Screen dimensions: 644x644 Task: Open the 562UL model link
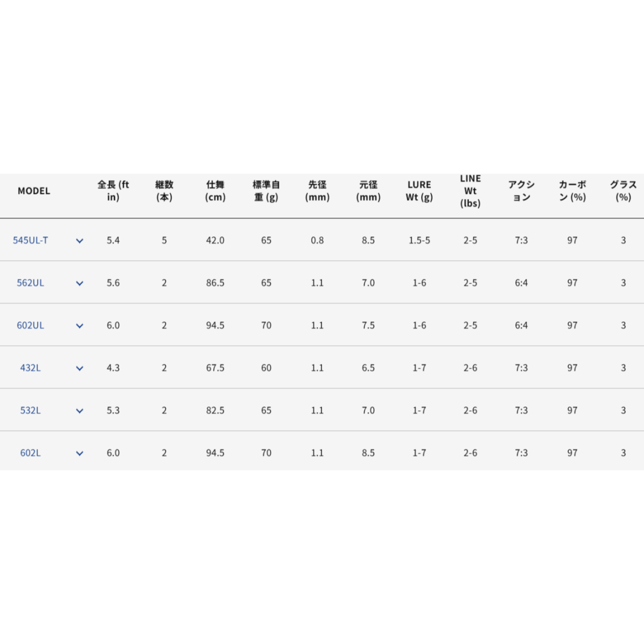coord(31,283)
